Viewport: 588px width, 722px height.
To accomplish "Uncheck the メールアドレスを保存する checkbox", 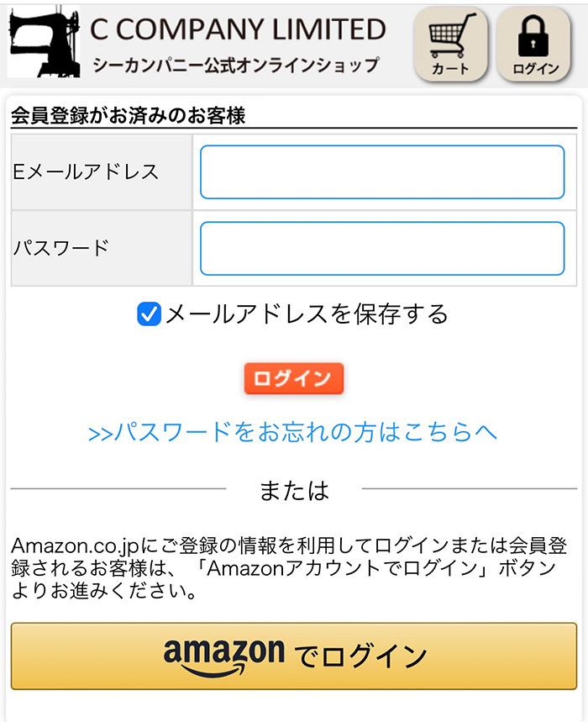I will (149, 314).
